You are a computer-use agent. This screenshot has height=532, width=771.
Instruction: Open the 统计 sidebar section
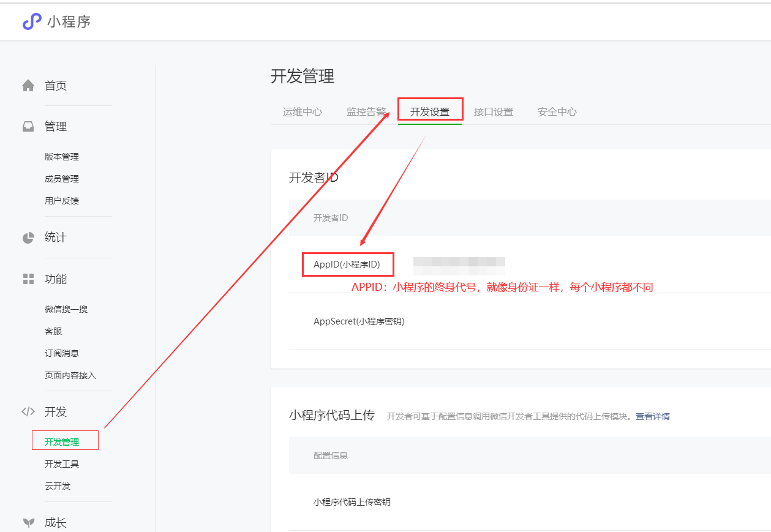pos(56,238)
